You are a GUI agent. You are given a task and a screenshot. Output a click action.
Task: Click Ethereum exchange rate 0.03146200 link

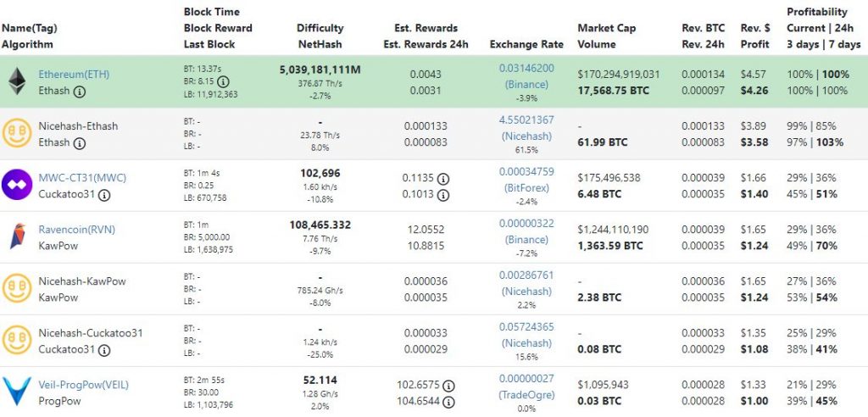[526, 68]
